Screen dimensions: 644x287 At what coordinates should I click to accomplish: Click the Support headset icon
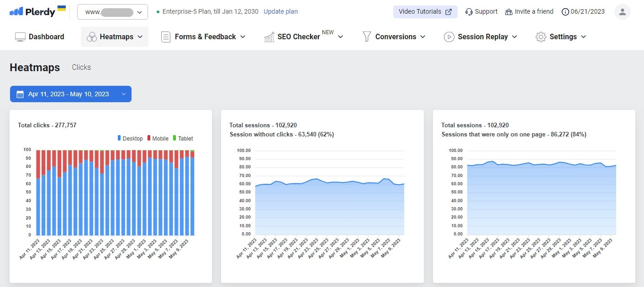click(x=469, y=12)
